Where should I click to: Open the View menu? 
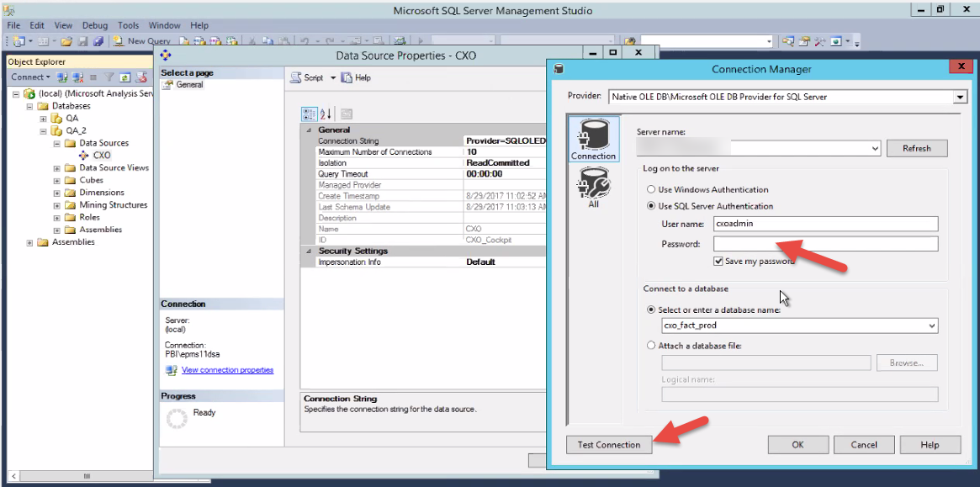(x=63, y=25)
